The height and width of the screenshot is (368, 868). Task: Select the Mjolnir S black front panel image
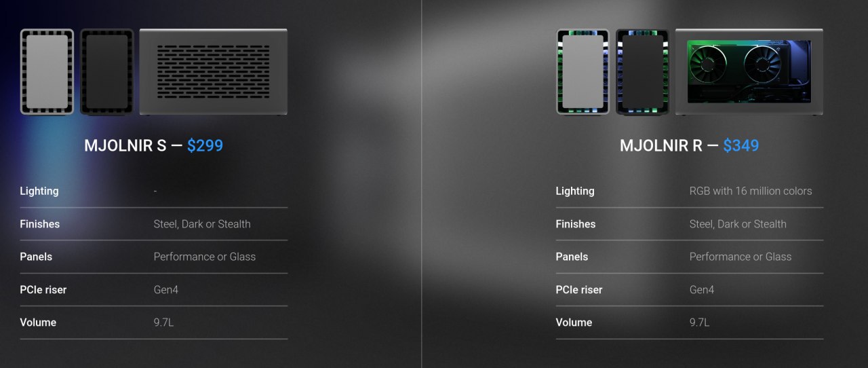(106, 71)
